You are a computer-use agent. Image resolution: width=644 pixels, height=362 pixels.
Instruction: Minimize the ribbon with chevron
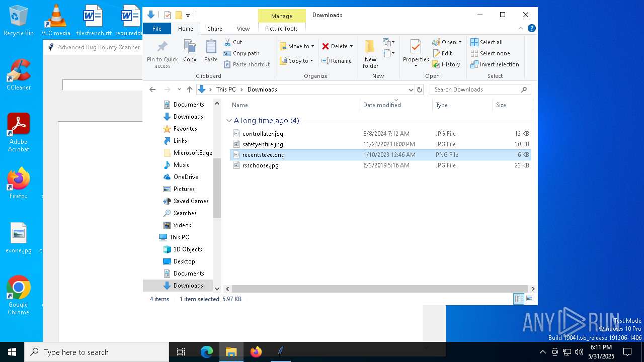tap(521, 28)
